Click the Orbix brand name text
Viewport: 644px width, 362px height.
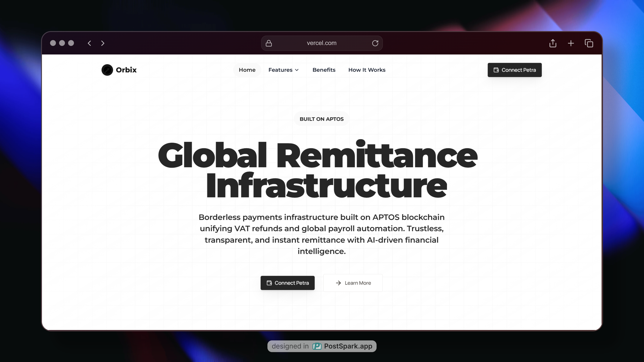click(x=126, y=70)
